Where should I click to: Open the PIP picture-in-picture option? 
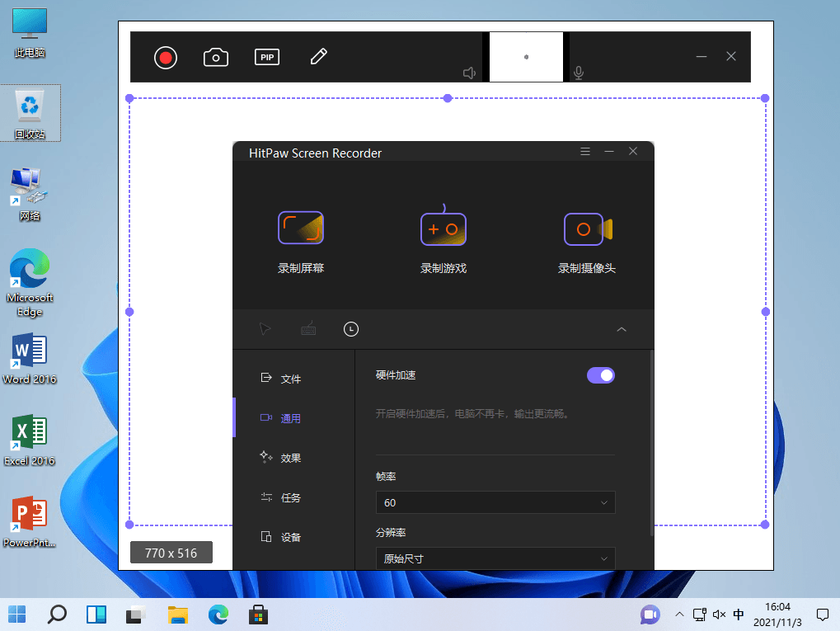[x=267, y=57]
